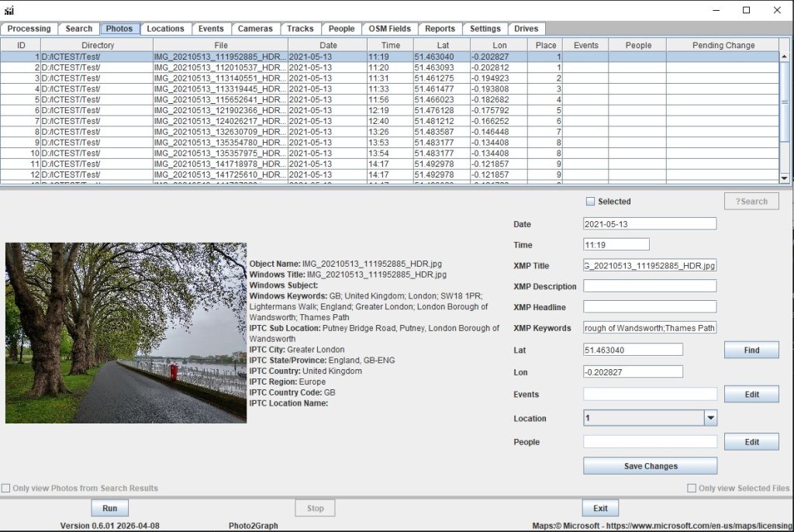Sort by the Date column header
The width and height of the screenshot is (794, 532).
point(328,45)
